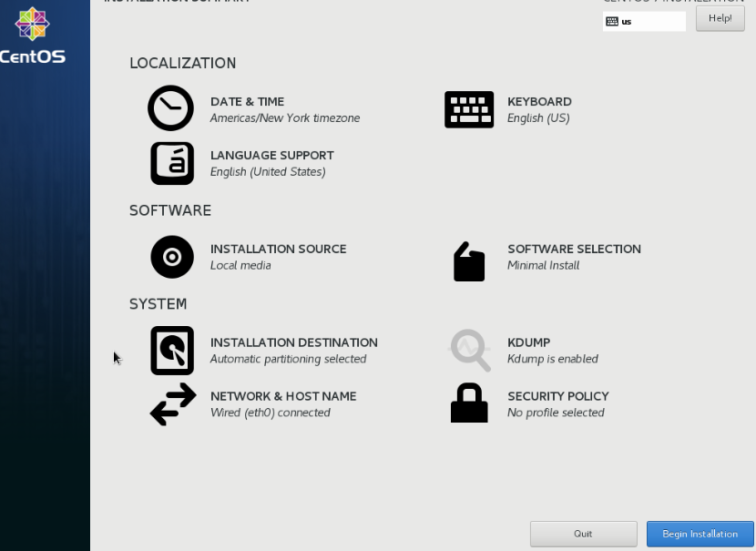Click keyboard icon in us layout indicator
The width and height of the screenshot is (756, 551).
pyautogui.click(x=612, y=21)
